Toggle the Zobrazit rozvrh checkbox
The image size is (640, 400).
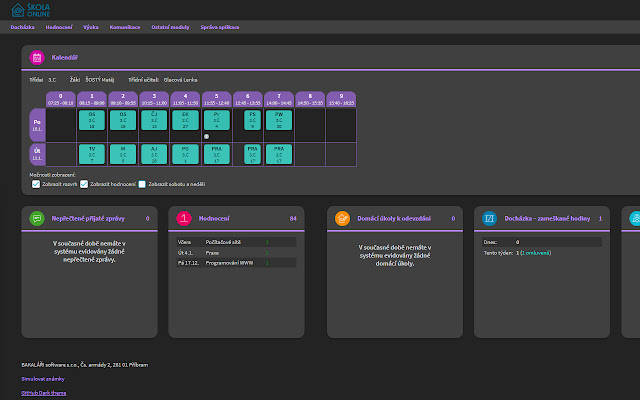(36, 184)
